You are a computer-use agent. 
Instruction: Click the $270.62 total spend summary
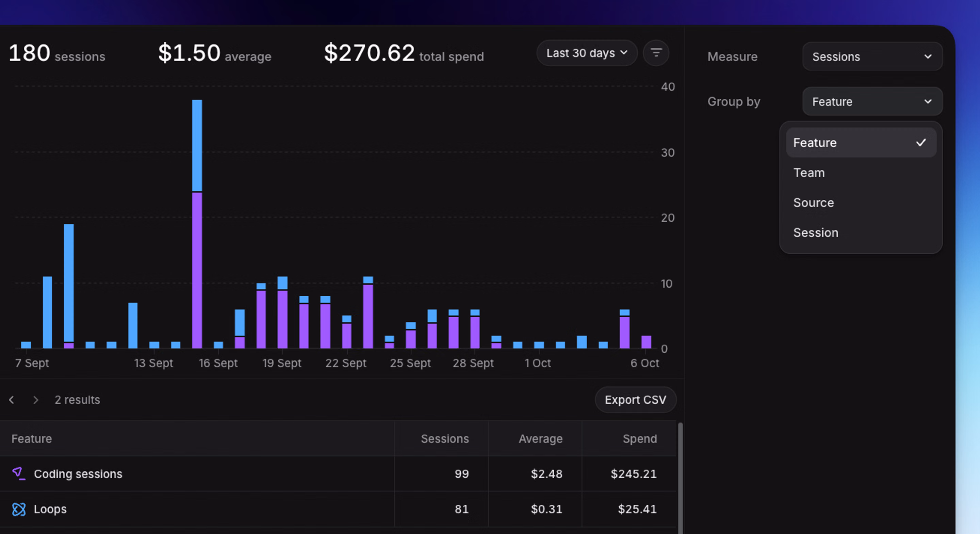pos(404,53)
